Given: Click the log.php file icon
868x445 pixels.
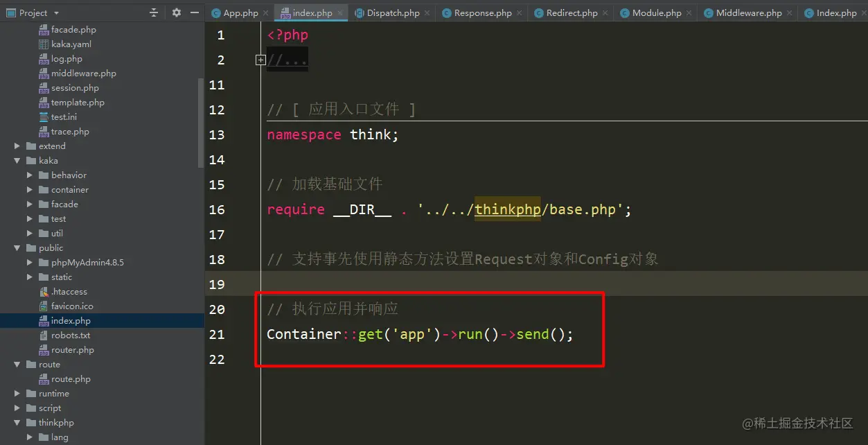Looking at the screenshot, I should click(44, 59).
